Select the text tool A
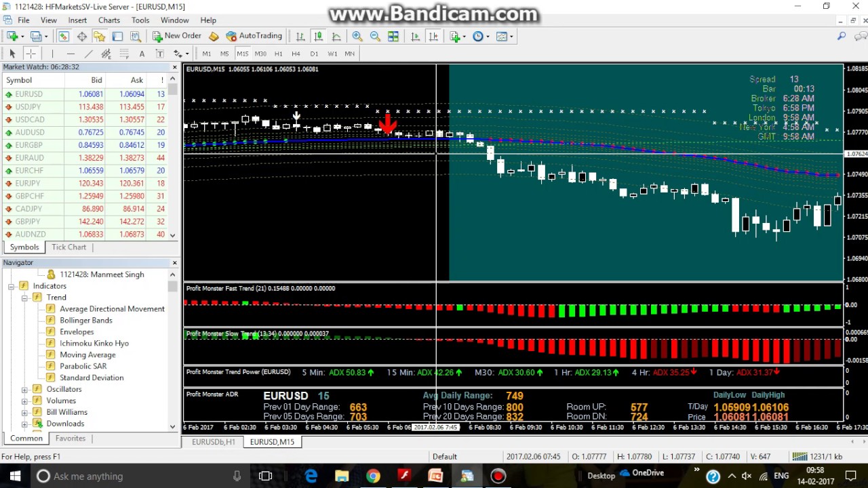This screenshot has width=868, height=488. coord(142,54)
